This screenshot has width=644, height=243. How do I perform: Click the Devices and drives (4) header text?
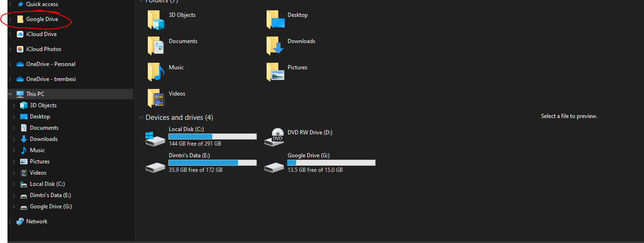tap(179, 118)
